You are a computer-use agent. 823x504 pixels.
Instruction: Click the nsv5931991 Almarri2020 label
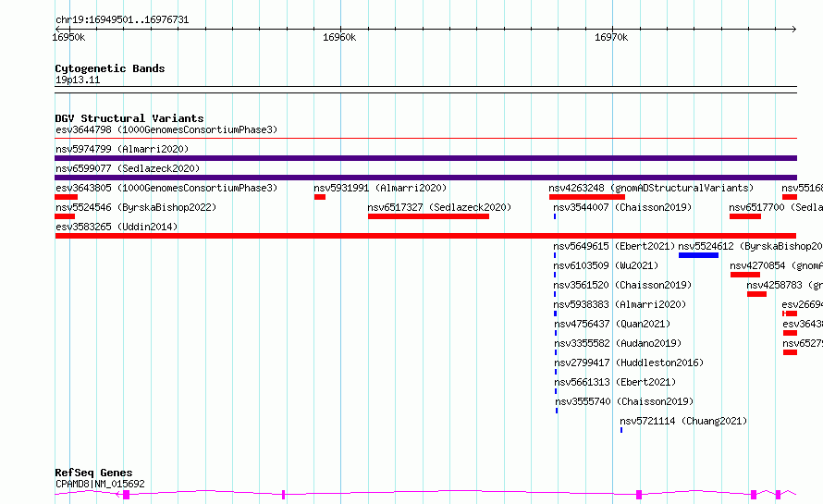(x=380, y=188)
